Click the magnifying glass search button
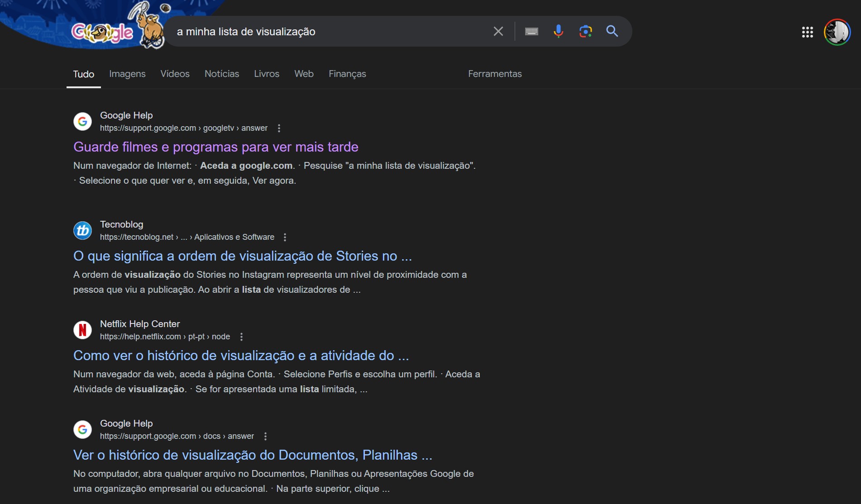Screen dimensions: 861x504 coord(612,31)
